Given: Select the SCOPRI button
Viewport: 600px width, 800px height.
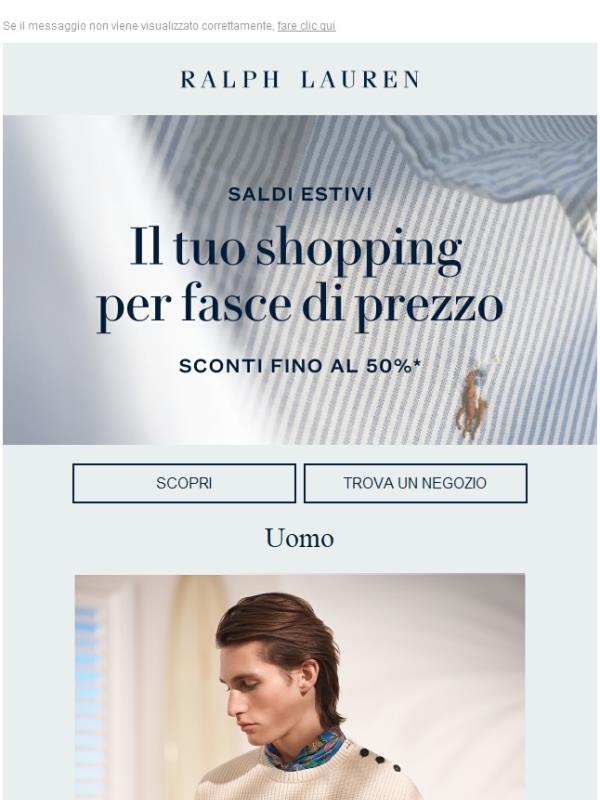Looking at the screenshot, I should (x=184, y=483).
